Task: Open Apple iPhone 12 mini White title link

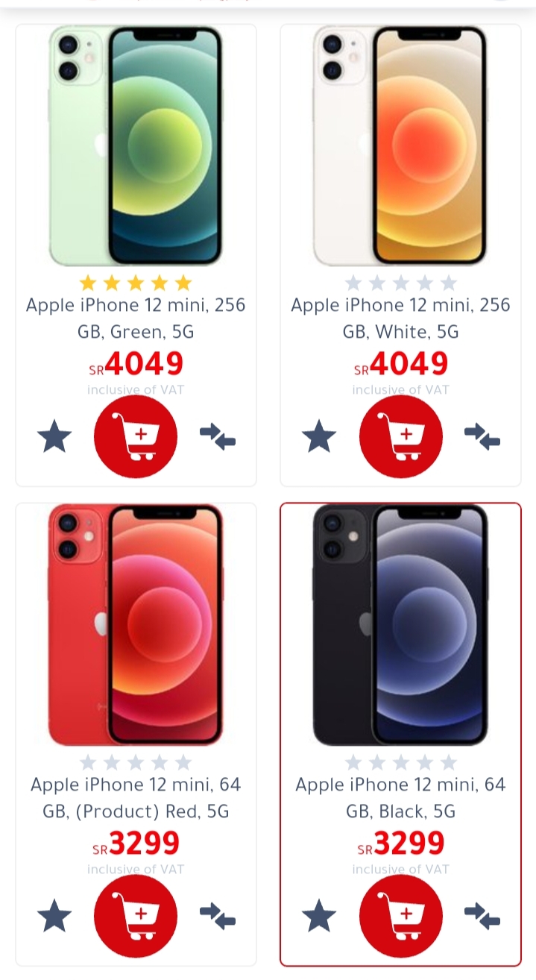Action: pyautogui.click(x=401, y=318)
